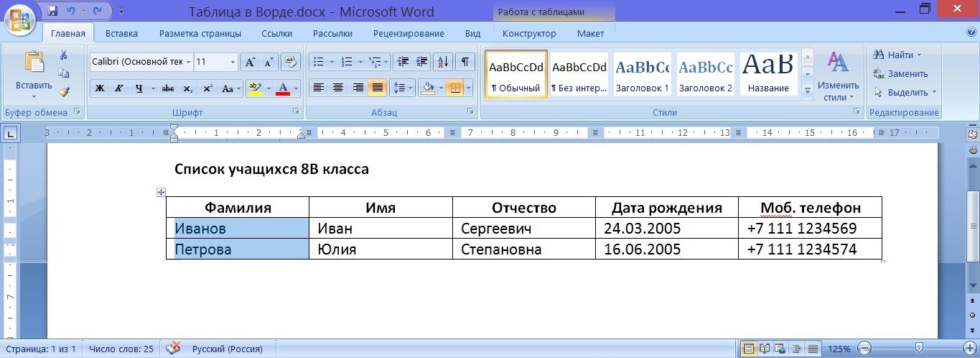980x358 pixels.
Task: Expand the Найти dropdown arrow
Action: (919, 55)
